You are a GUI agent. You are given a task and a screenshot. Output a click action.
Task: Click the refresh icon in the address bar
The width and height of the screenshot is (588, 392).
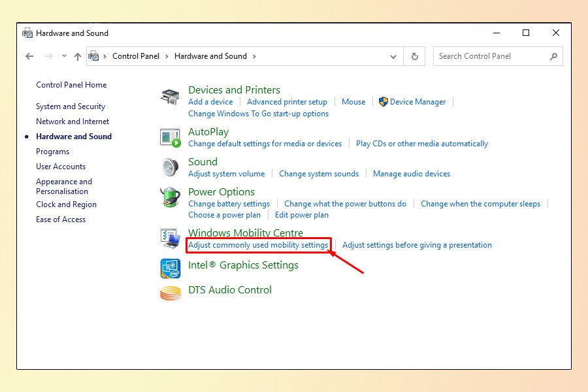pos(414,56)
